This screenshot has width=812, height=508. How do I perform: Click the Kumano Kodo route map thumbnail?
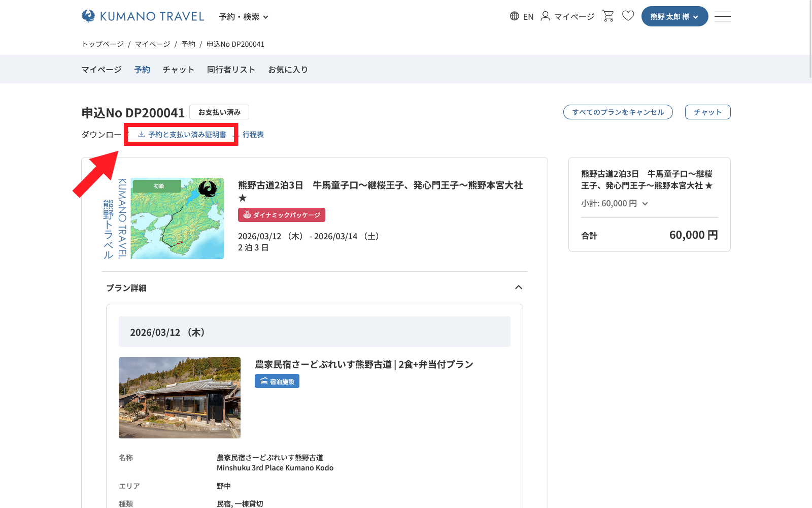tap(177, 218)
